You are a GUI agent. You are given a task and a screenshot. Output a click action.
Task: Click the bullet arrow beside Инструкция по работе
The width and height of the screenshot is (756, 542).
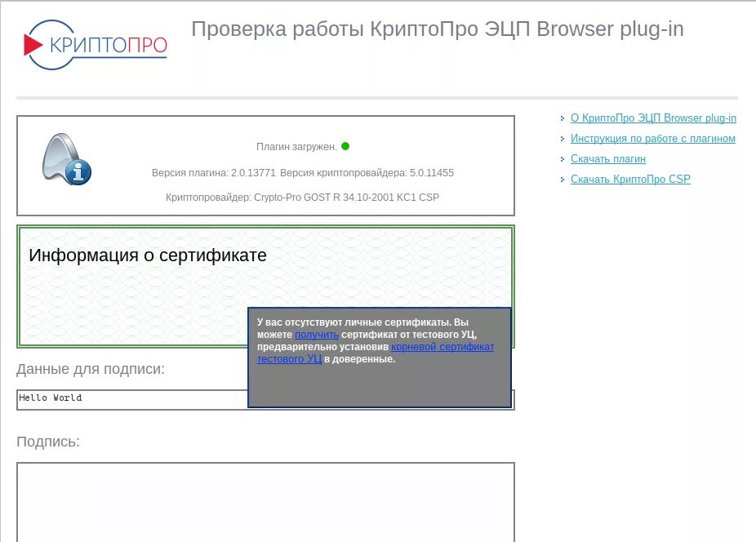pyautogui.click(x=563, y=139)
